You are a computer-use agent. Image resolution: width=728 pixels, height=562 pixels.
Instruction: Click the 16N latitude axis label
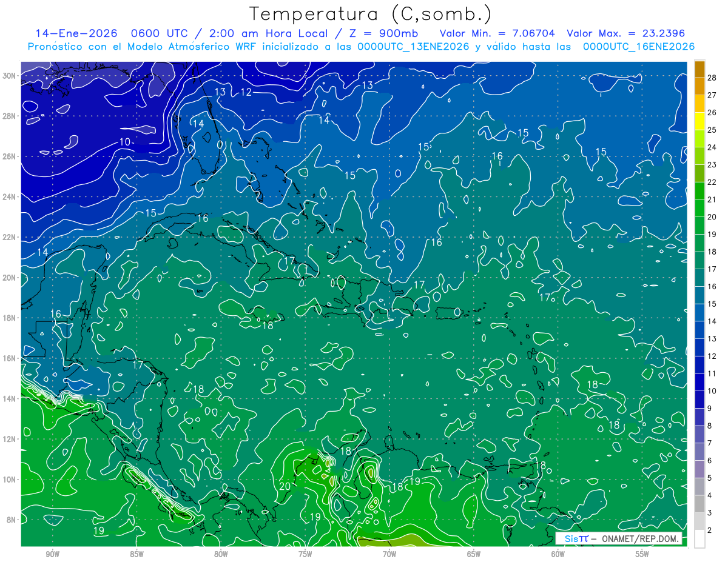10,358
